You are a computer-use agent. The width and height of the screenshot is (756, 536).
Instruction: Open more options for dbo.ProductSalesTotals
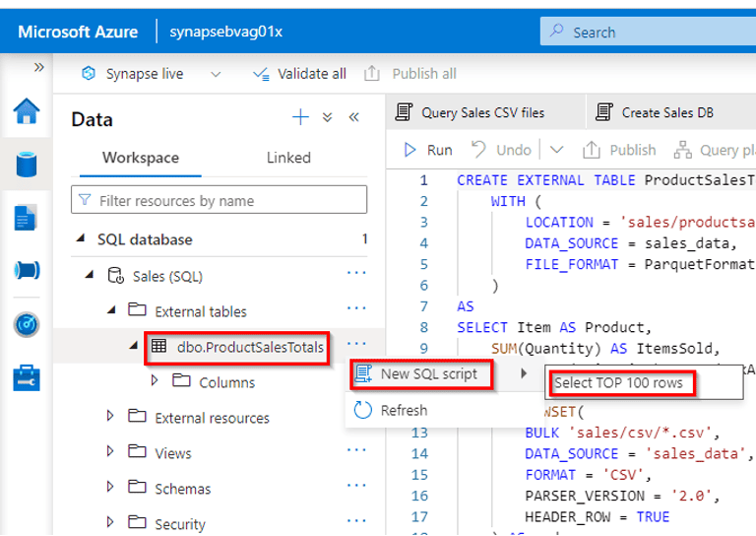(356, 344)
